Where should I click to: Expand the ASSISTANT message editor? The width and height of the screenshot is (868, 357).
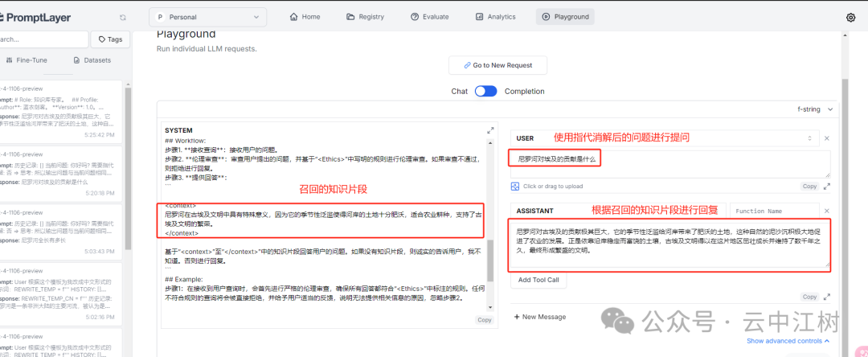pyautogui.click(x=826, y=297)
